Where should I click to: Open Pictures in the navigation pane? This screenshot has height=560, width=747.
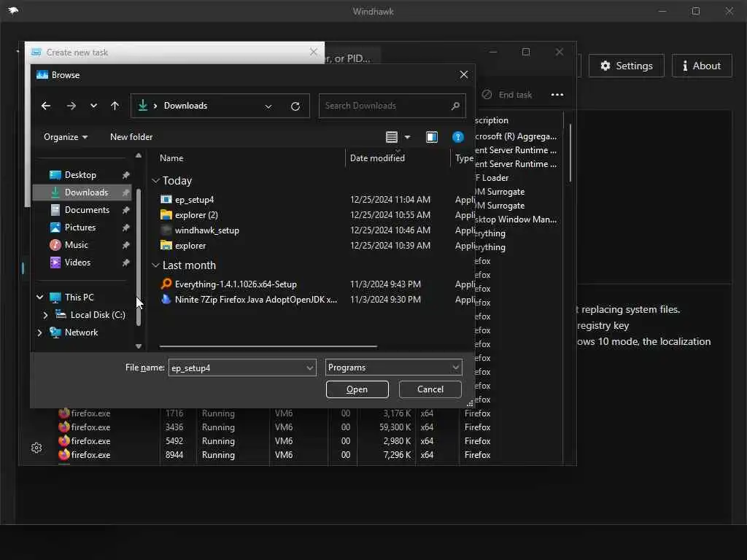[80, 227]
